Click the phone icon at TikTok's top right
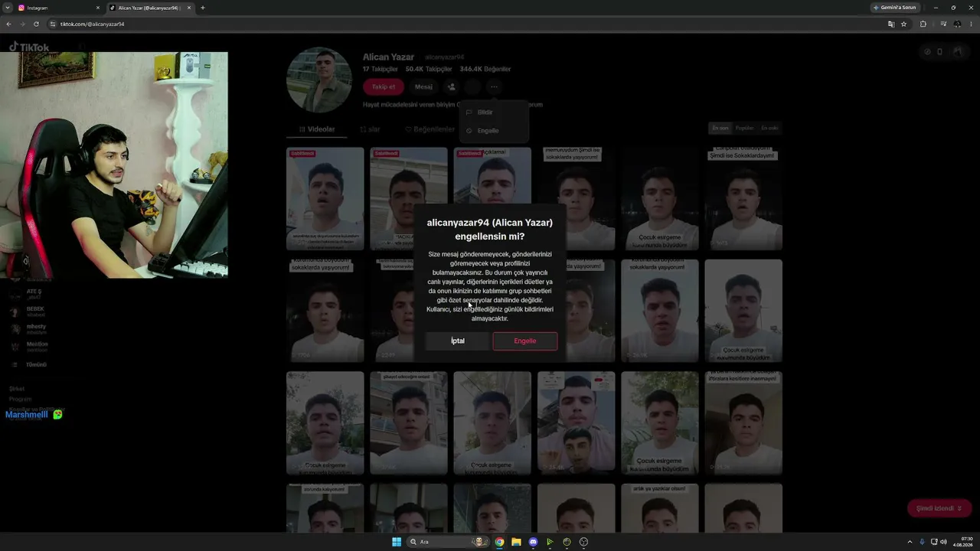This screenshot has height=551, width=980. pyautogui.click(x=940, y=52)
